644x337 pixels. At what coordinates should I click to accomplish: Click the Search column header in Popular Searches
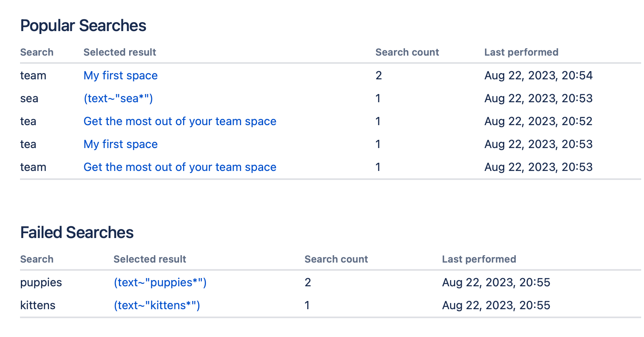(37, 52)
